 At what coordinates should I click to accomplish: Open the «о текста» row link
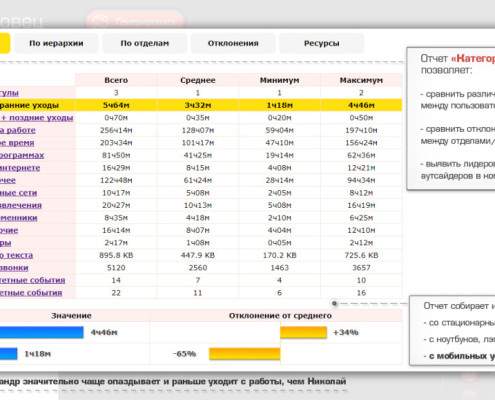pyautogui.click(x=16, y=256)
